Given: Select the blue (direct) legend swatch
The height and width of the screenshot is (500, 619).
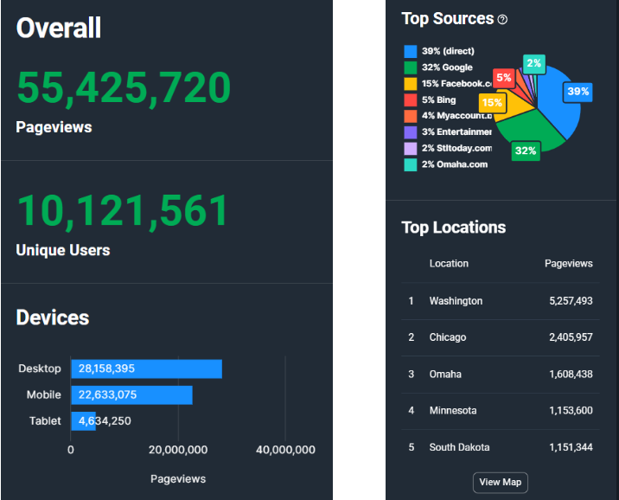Looking at the screenshot, I should [x=410, y=51].
